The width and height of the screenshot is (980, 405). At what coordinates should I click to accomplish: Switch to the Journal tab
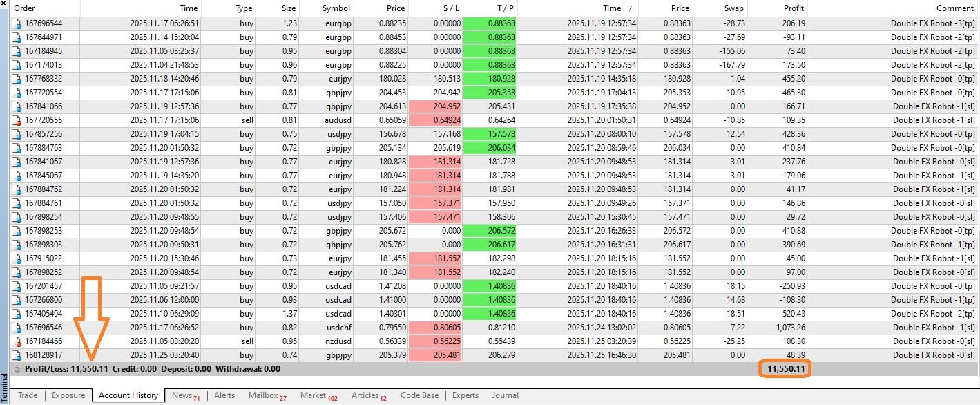coord(506,395)
